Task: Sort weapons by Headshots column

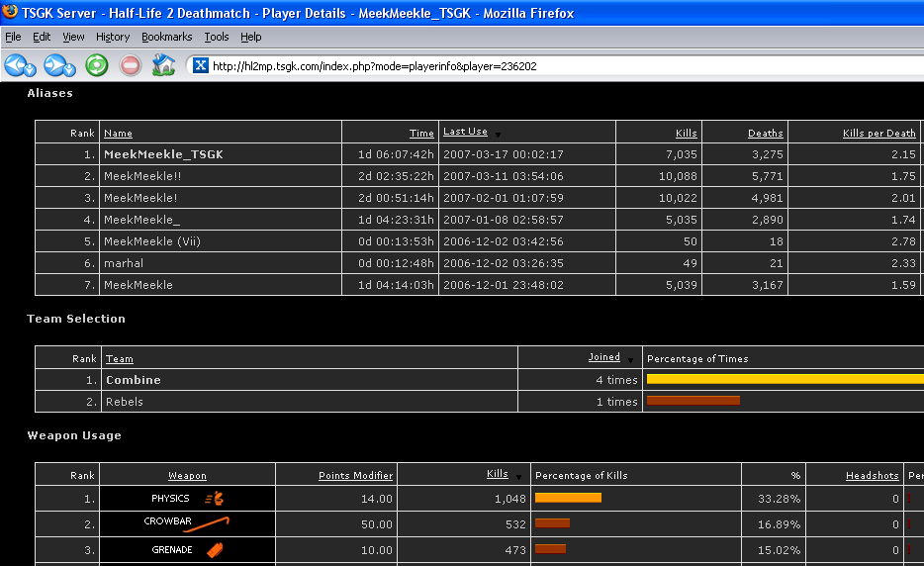Action: pos(872,476)
